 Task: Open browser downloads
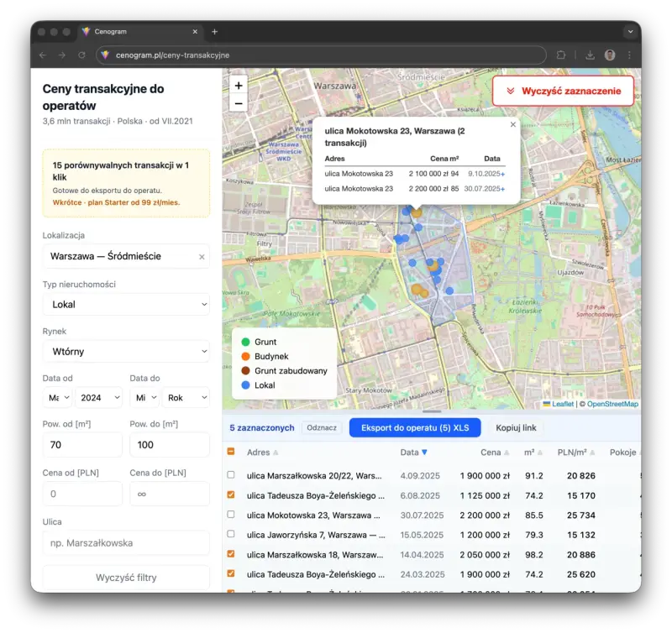(591, 55)
